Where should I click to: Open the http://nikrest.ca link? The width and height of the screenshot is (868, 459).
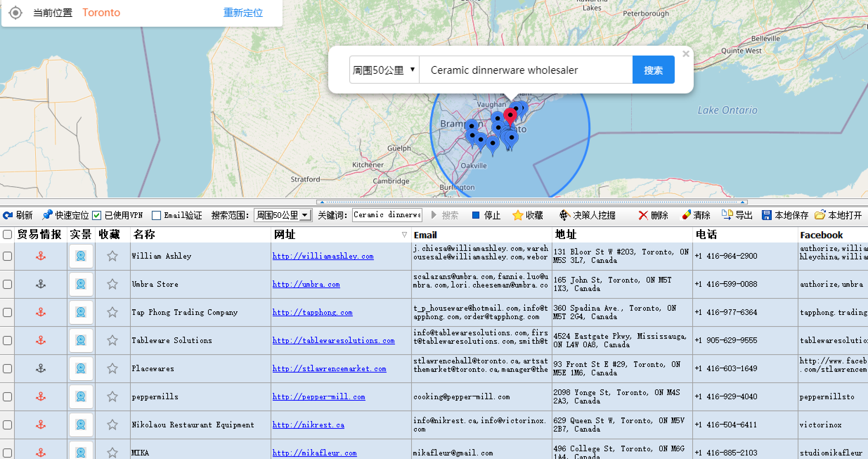click(308, 425)
